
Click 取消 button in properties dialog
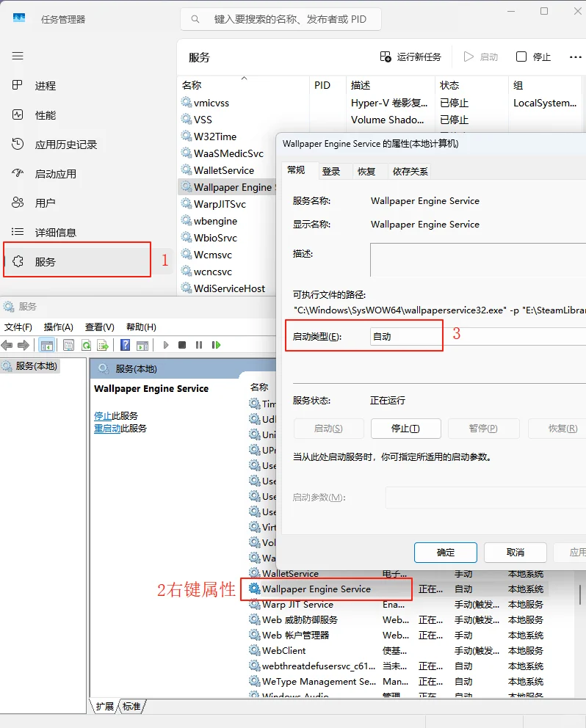tap(516, 553)
